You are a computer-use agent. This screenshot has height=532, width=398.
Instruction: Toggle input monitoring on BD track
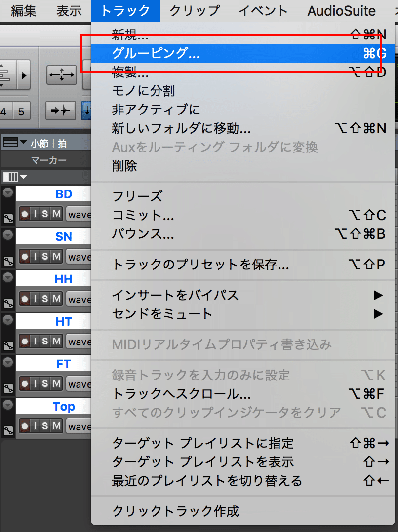coord(35,214)
